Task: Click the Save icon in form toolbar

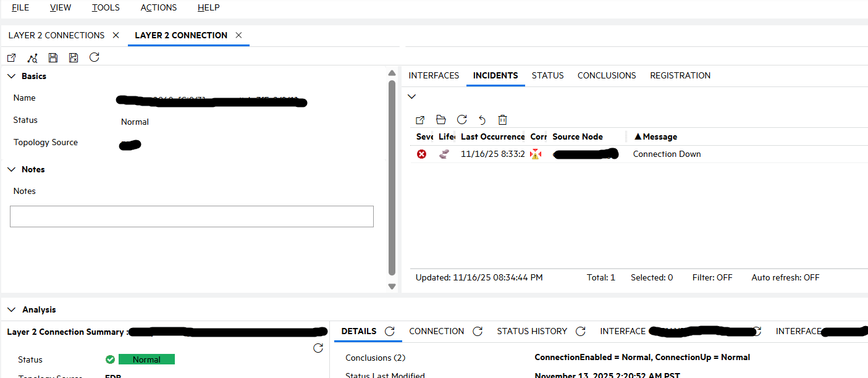Action: (53, 57)
